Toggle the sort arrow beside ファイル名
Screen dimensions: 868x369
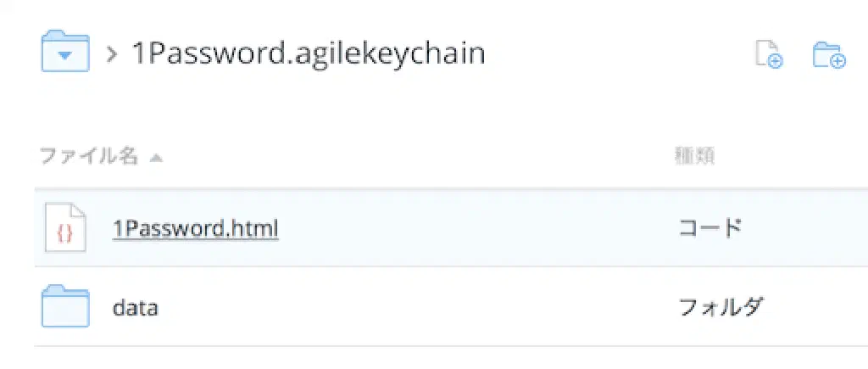click(156, 157)
